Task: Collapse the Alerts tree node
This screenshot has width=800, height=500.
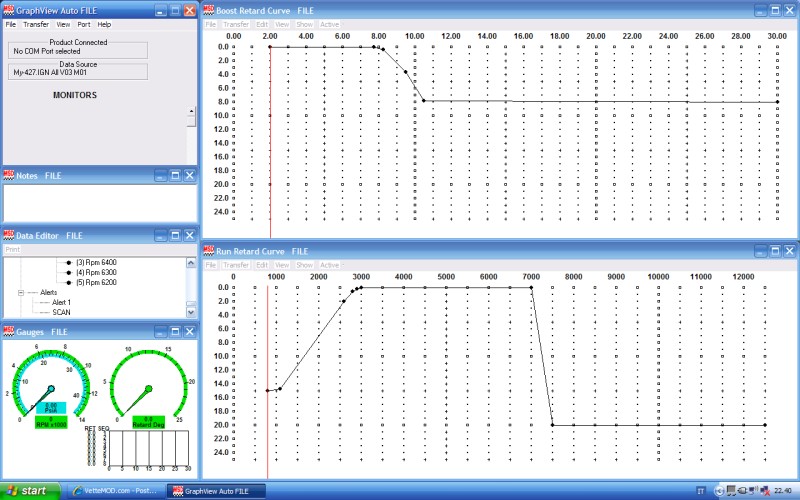Action: click(x=21, y=292)
